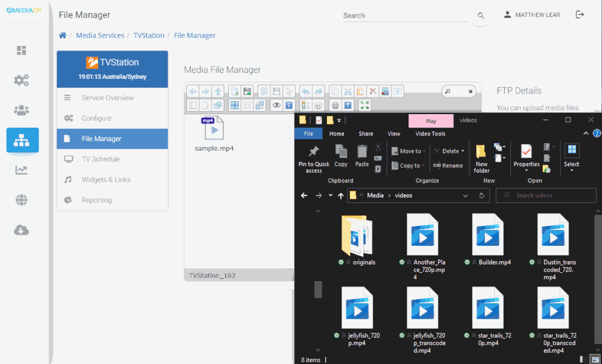Viewport: 602px width, 364px height.
Task: Open the cloud download icon in the sidebar
Action: [22, 230]
